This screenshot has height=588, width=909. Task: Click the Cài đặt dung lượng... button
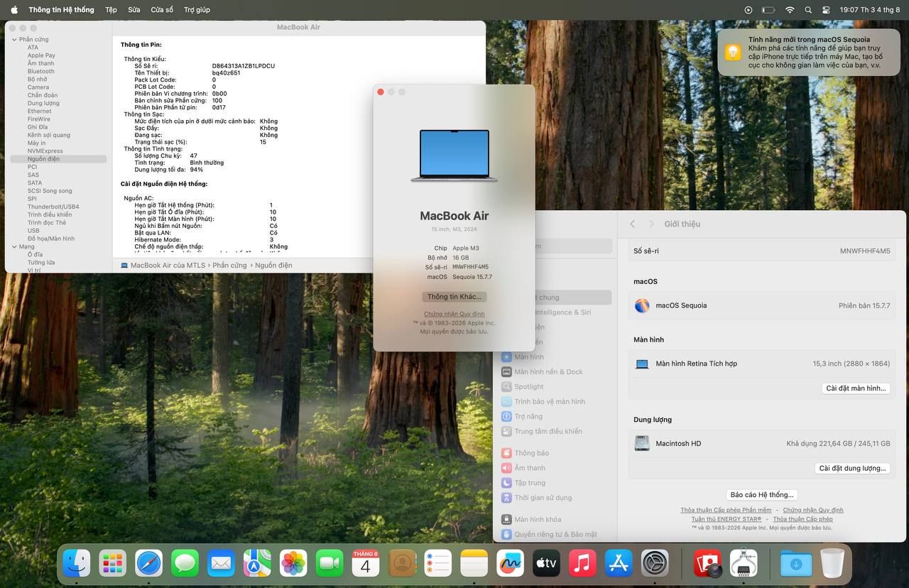click(x=852, y=468)
